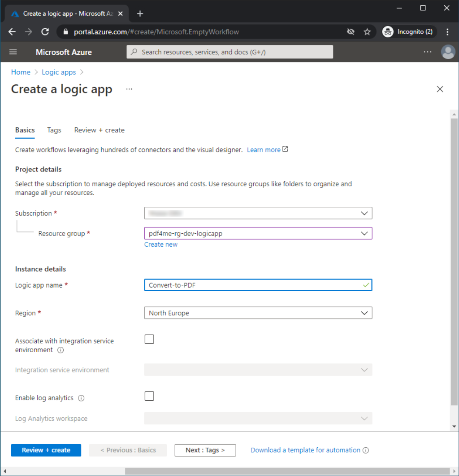Expand the Subscription dropdown

[258, 213]
